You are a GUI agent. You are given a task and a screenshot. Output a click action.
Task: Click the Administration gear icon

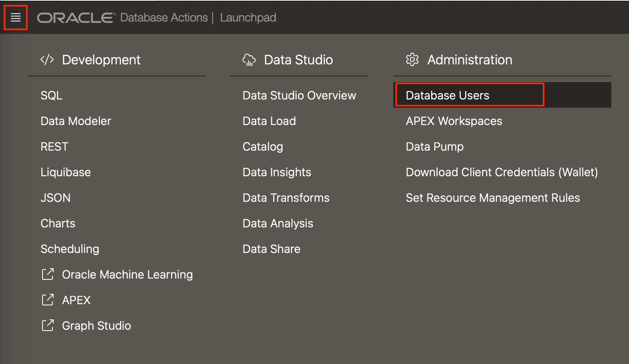[x=412, y=60]
